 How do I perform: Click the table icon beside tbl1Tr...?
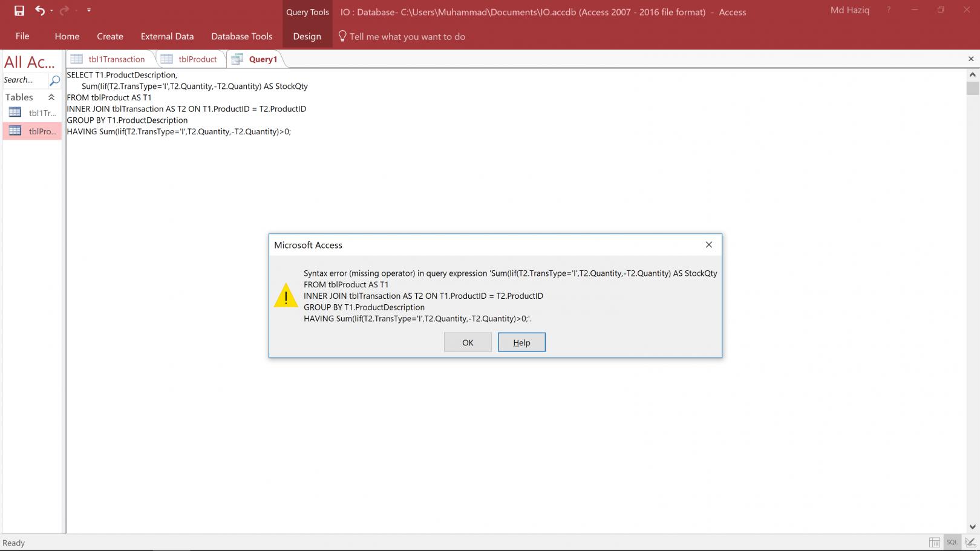click(x=15, y=112)
